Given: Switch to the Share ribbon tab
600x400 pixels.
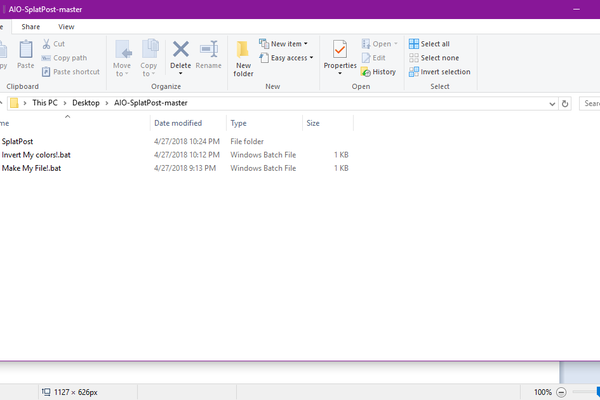Looking at the screenshot, I should tap(31, 26).
